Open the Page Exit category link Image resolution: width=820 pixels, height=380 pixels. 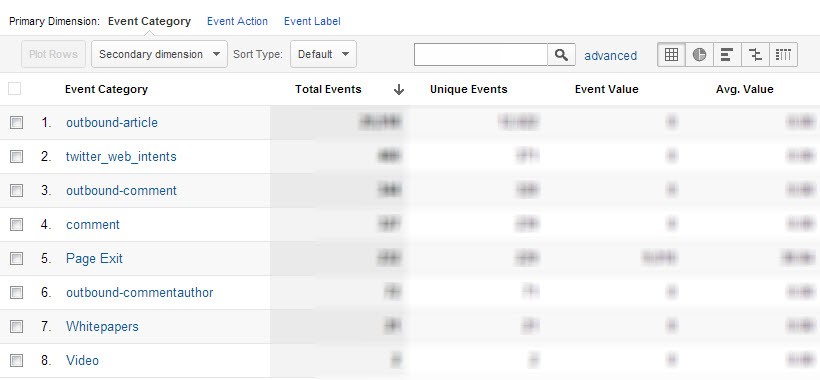pyautogui.click(x=94, y=259)
